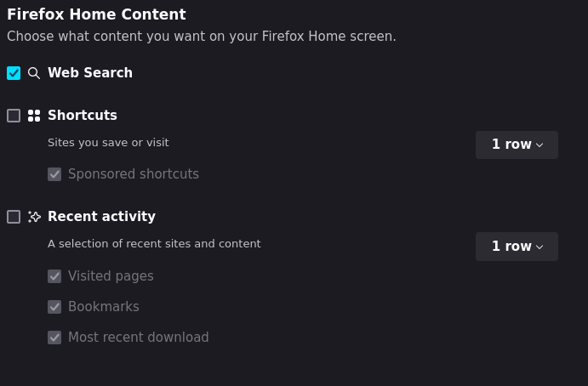The height and width of the screenshot is (386, 588).
Task: Click the Shortcuts dropdown chevron arrow
Action: pyautogui.click(x=539, y=145)
